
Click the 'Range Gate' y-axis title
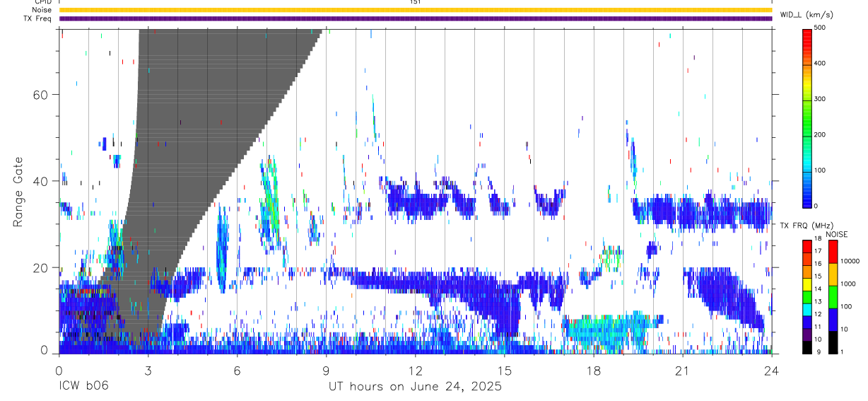coord(18,192)
